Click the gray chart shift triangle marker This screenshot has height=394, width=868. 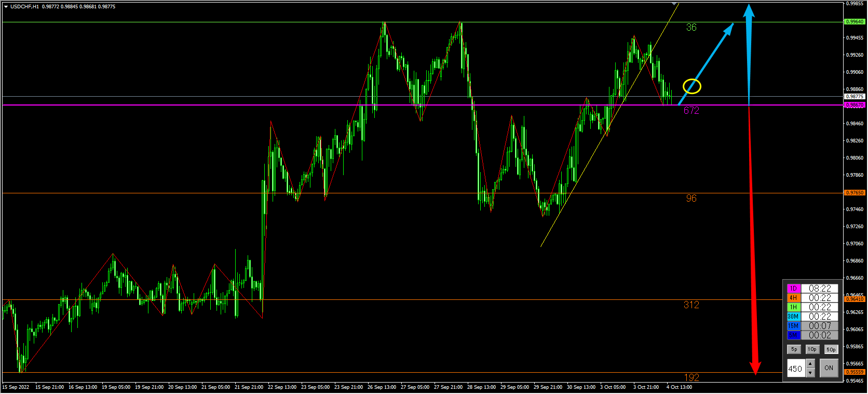(x=674, y=4)
